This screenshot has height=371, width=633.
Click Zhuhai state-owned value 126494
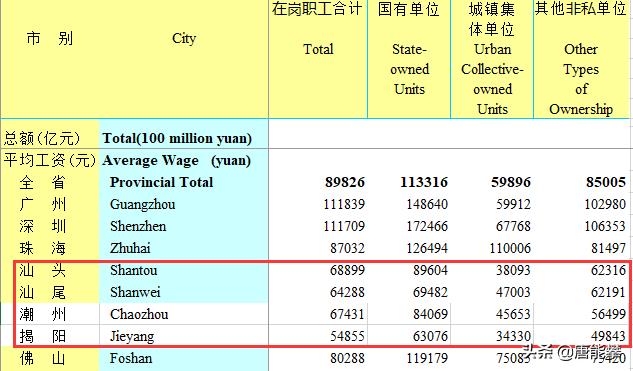(x=427, y=248)
